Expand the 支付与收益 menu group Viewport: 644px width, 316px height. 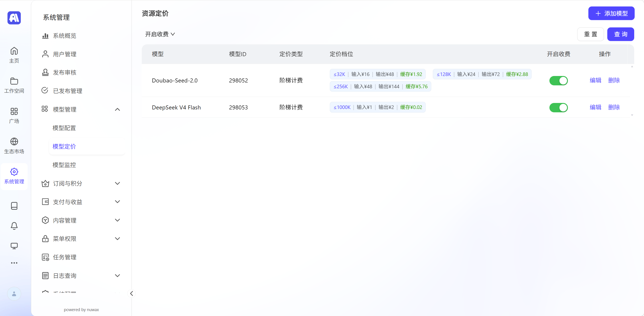click(x=117, y=202)
